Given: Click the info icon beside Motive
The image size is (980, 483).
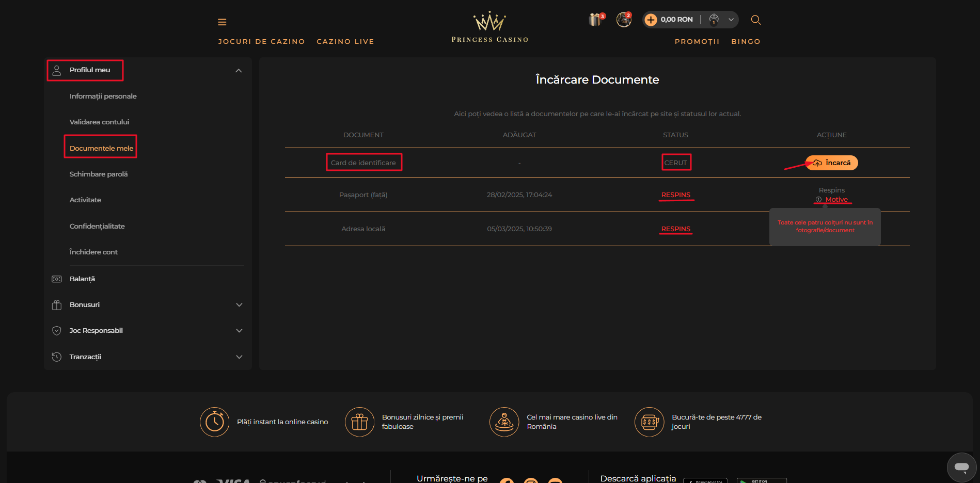Looking at the screenshot, I should [x=818, y=200].
